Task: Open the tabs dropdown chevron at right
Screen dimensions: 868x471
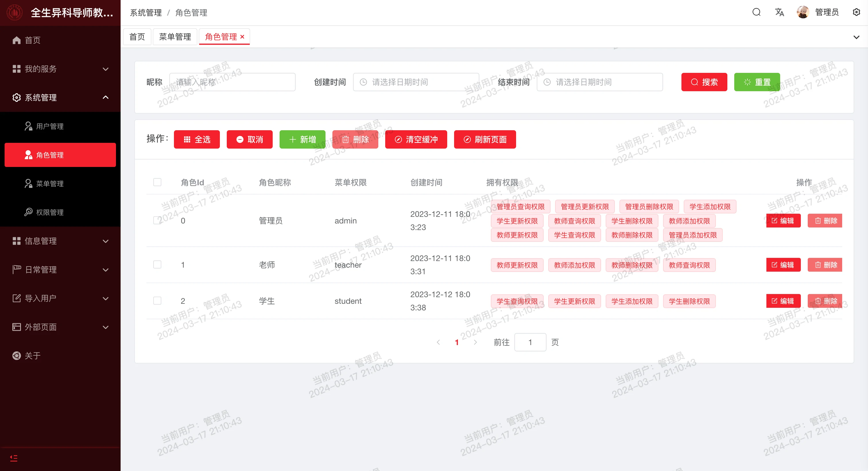Action: click(x=856, y=37)
